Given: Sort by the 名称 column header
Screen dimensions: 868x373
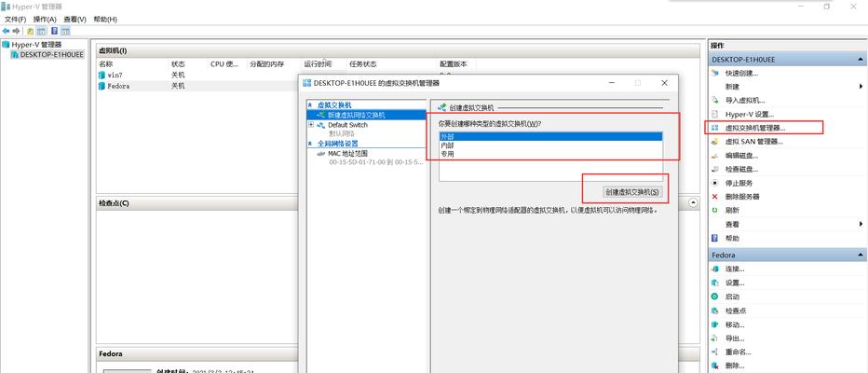Looking at the screenshot, I should (105, 64).
